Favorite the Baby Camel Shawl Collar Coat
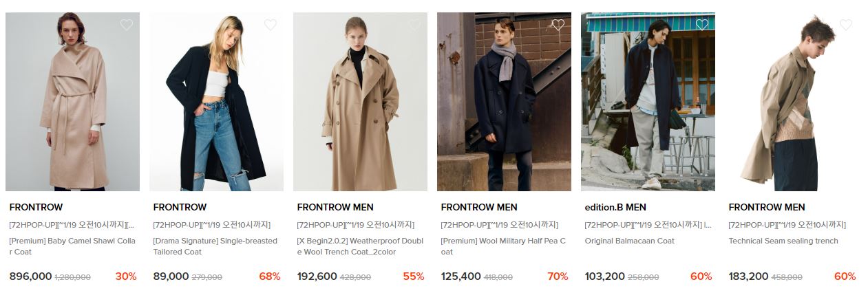Viewport: 868px width, 293px height. click(127, 25)
